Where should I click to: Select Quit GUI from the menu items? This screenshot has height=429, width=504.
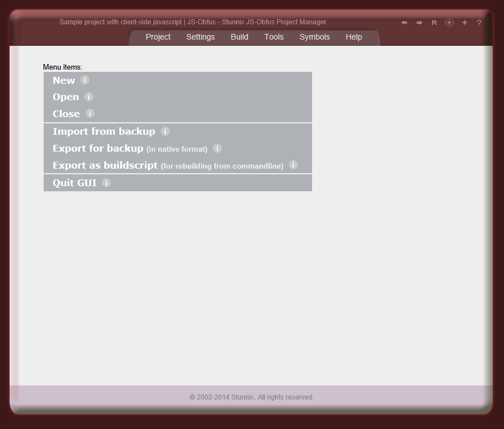[x=74, y=182]
